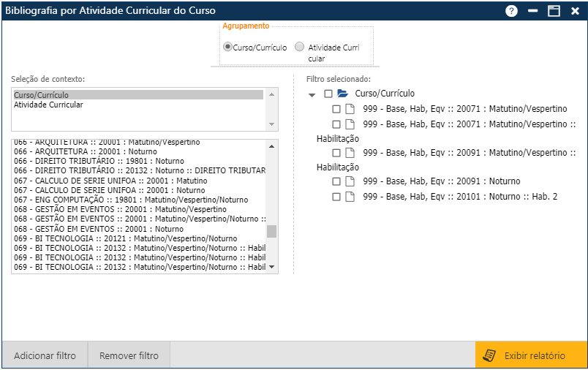Select the Curso/Currículo radio button
Viewport: 588px width, 370px height.
227,47
